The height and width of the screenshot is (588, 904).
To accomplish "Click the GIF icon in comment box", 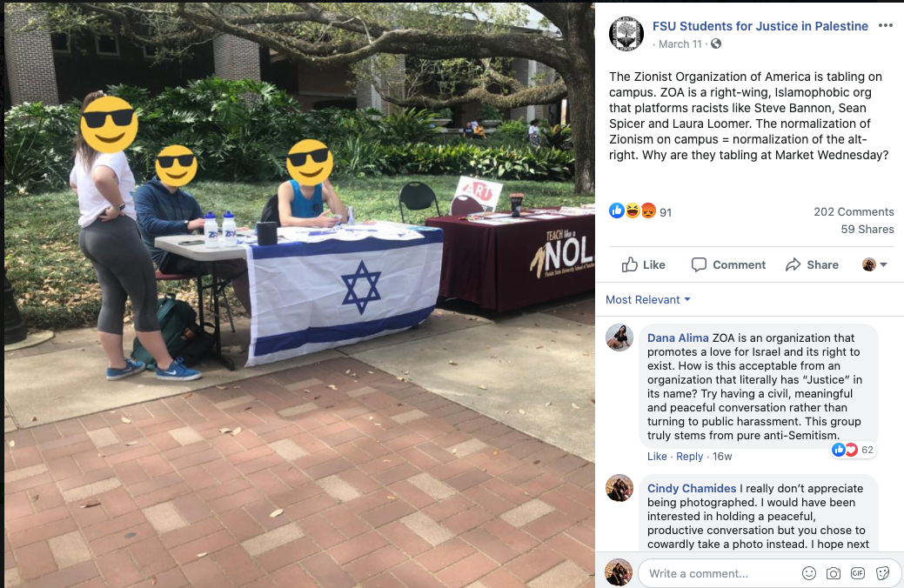I will click(x=858, y=573).
